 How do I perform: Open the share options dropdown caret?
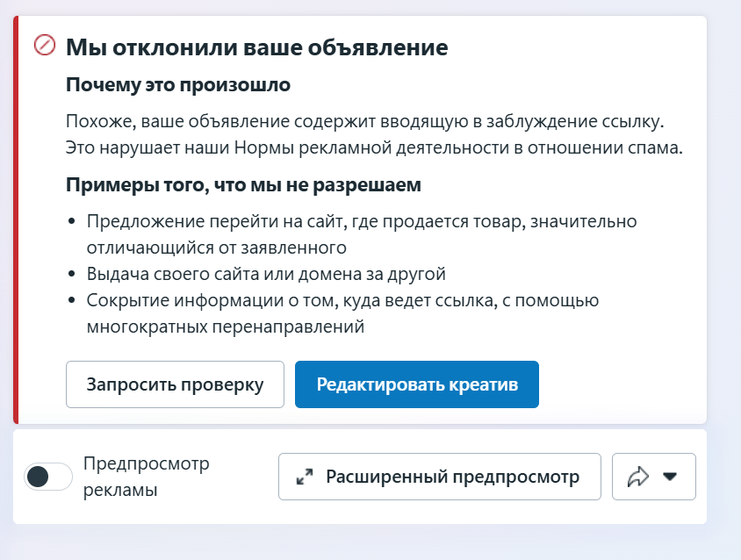[670, 477]
